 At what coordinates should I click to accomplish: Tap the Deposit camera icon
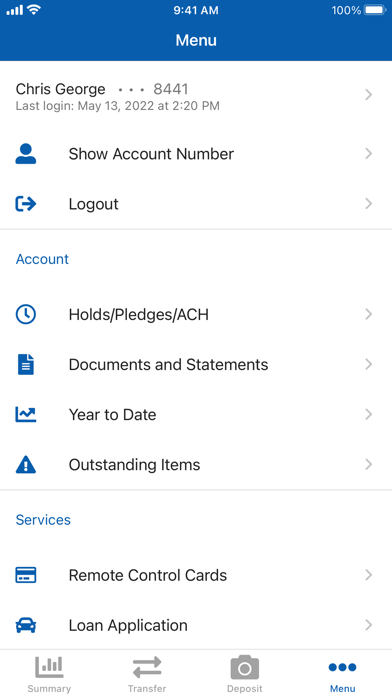point(245,667)
